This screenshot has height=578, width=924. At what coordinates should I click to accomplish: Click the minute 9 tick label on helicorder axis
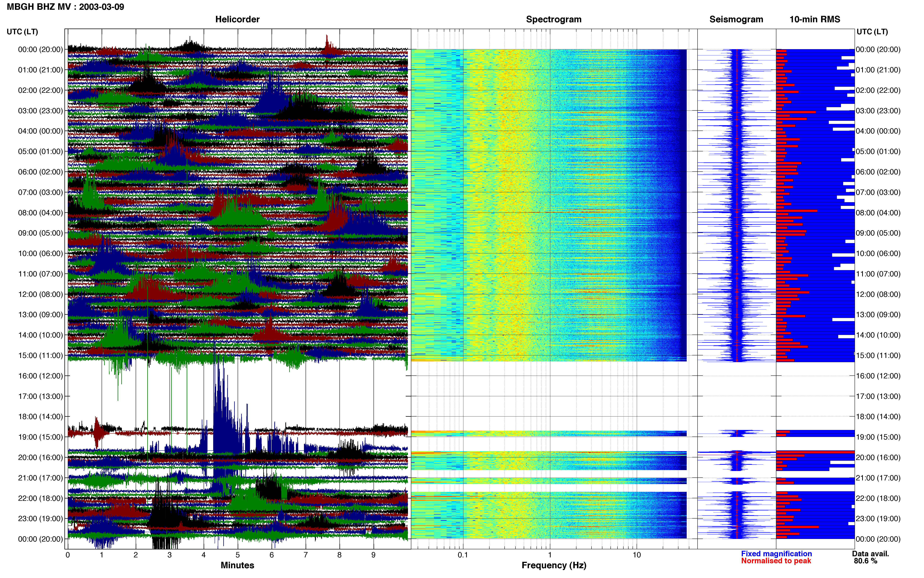(373, 555)
